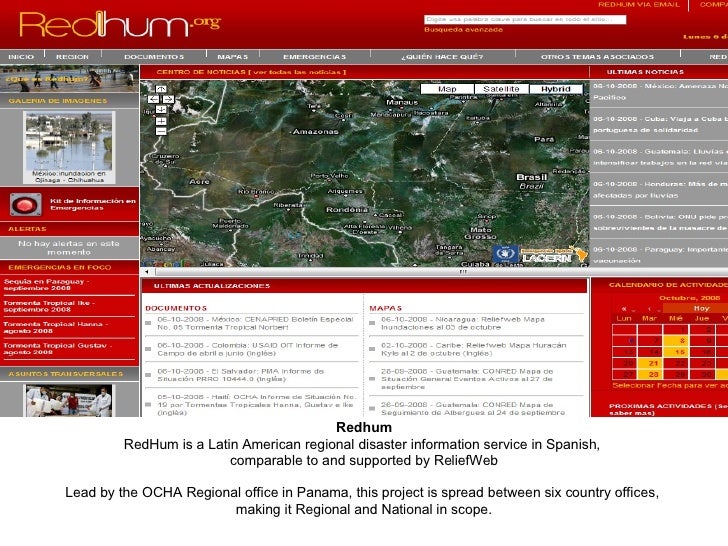Open Sequía en Paraguay septiembre 2008

tap(44, 284)
